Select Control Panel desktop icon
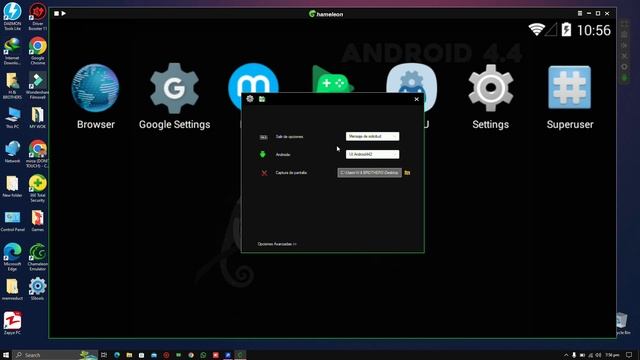The image size is (640, 360). point(12,221)
